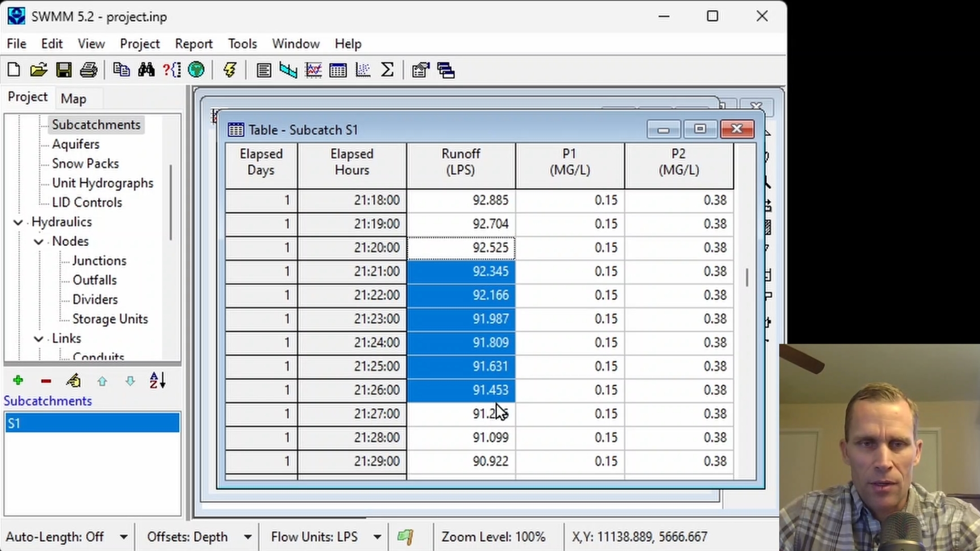Delete the object with the red minus
980x551 pixels.
[46, 381]
